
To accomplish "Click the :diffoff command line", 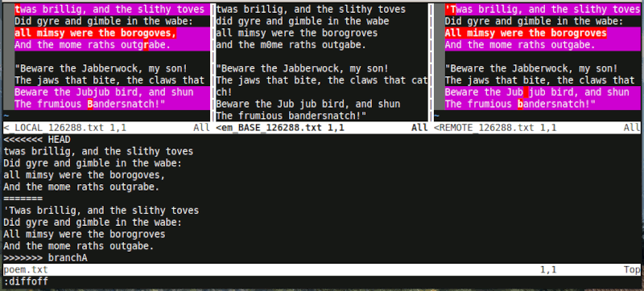I will [26, 281].
